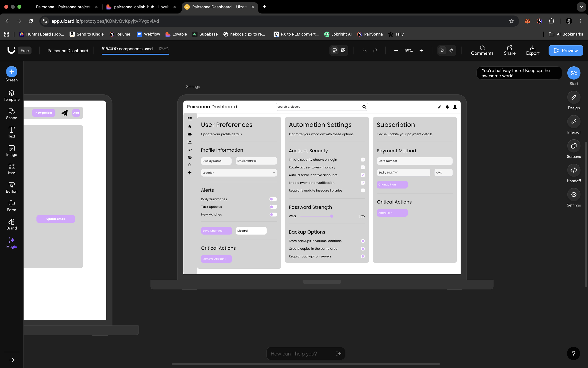Toggle the Daily Summaries switch
This screenshot has width=588, height=368.
273,199
